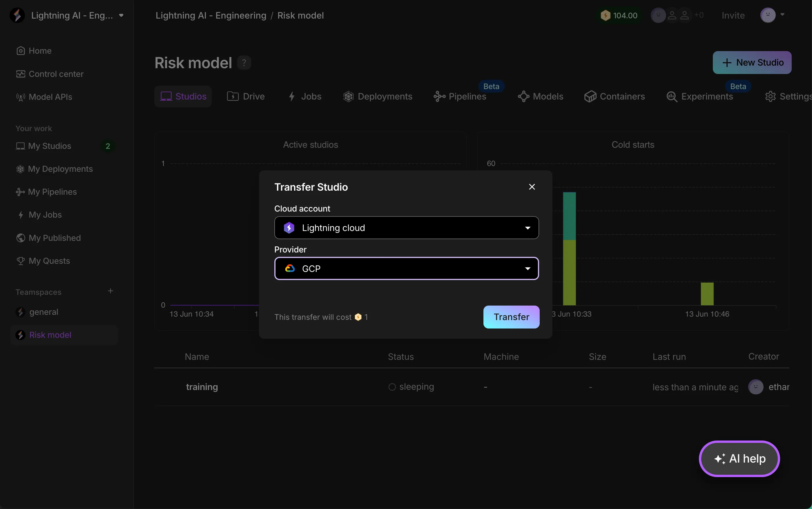Click the credits balance 104.00 badge

click(x=619, y=15)
